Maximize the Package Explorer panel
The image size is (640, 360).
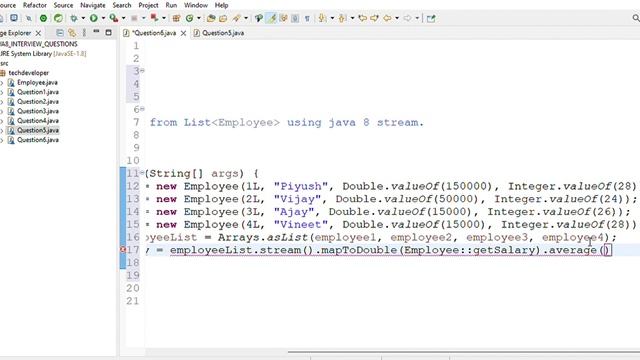[x=109, y=32]
